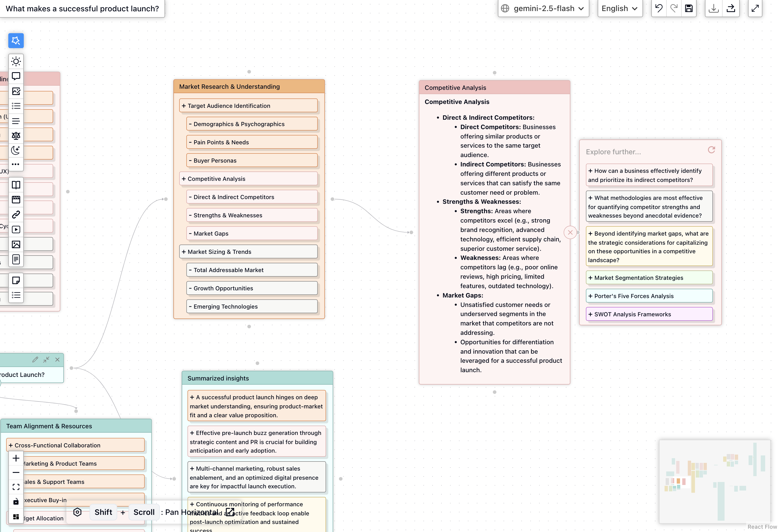Select the image edit tool in the sidebar
This screenshot has width=779, height=532.
point(16,91)
